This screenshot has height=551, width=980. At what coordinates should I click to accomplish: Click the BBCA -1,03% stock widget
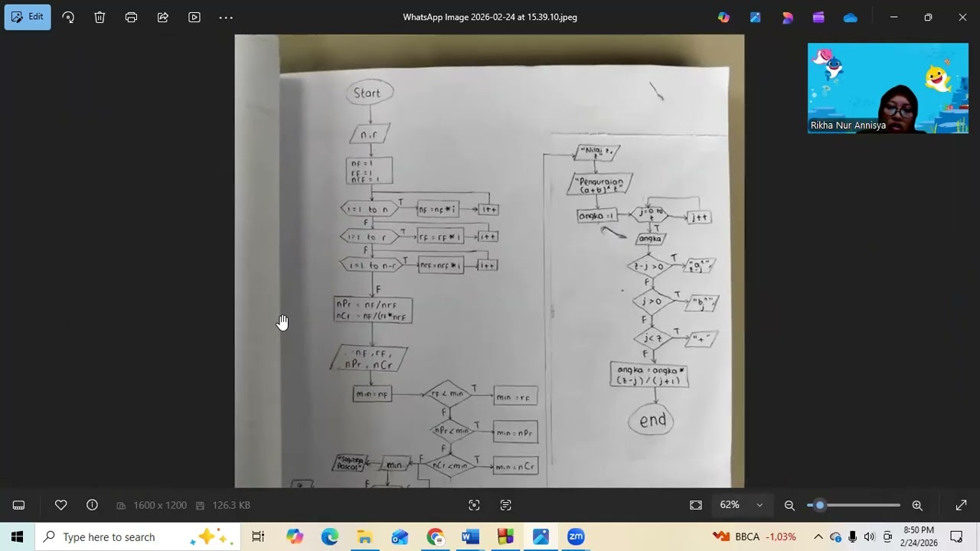pyautogui.click(x=754, y=536)
